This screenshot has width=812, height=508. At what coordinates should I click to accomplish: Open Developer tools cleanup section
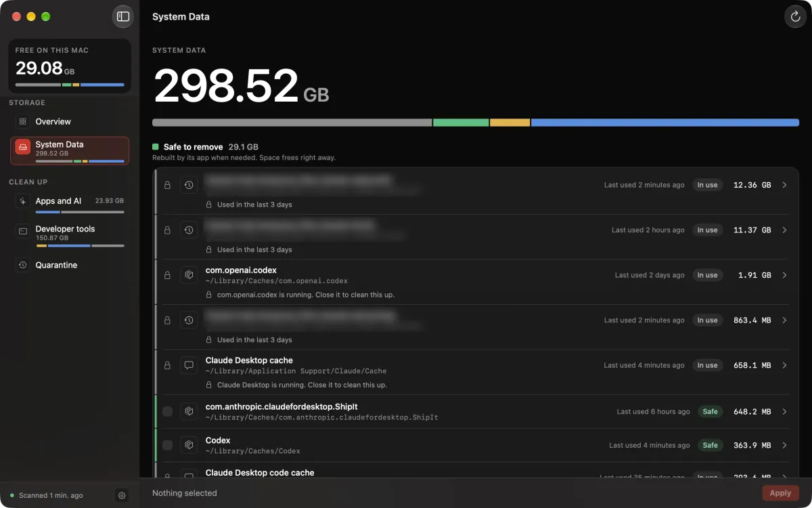(x=70, y=235)
